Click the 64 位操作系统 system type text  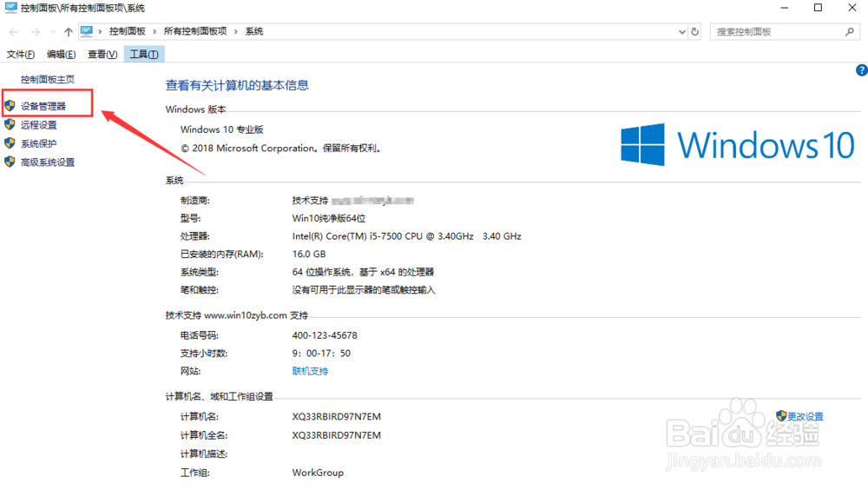[x=363, y=272]
